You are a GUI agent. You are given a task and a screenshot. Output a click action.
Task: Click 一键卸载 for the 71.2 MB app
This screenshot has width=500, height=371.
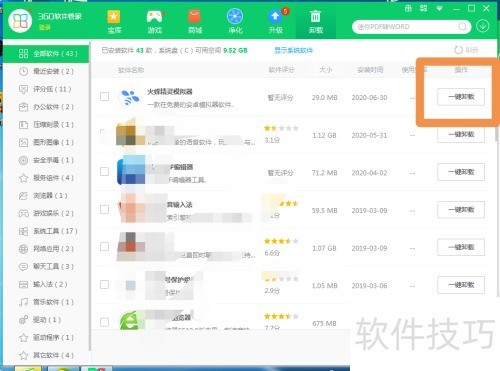point(461,172)
